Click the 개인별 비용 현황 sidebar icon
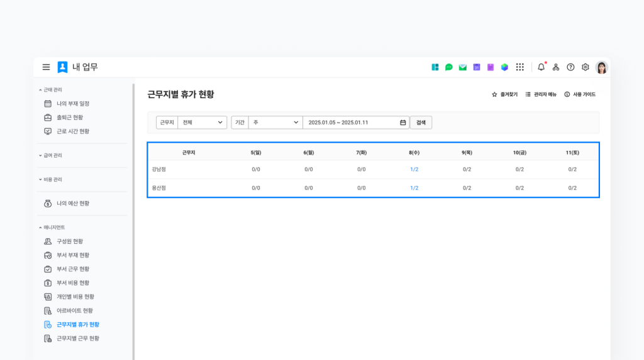 (x=48, y=297)
